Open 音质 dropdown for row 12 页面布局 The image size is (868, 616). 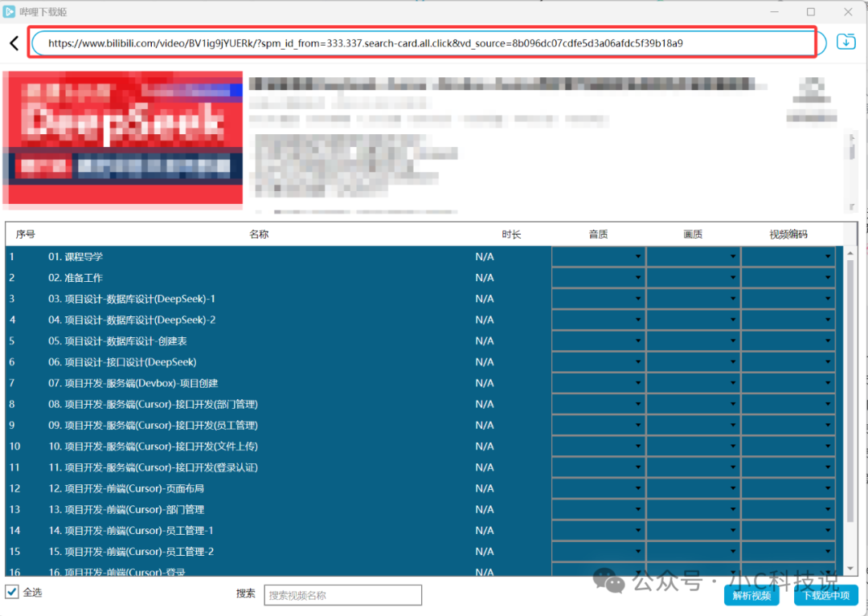pos(599,488)
